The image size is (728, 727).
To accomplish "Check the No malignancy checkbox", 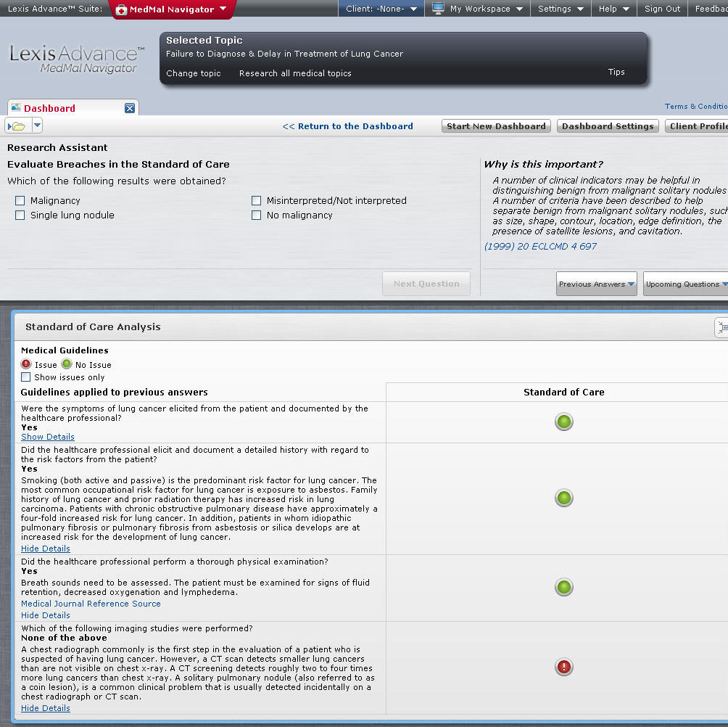I will (x=256, y=215).
